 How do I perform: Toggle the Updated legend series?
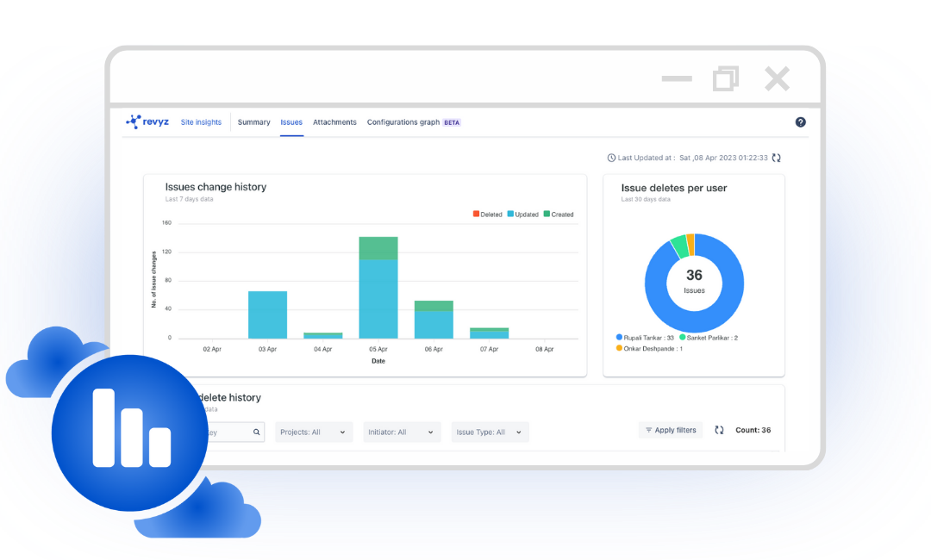[x=522, y=214]
